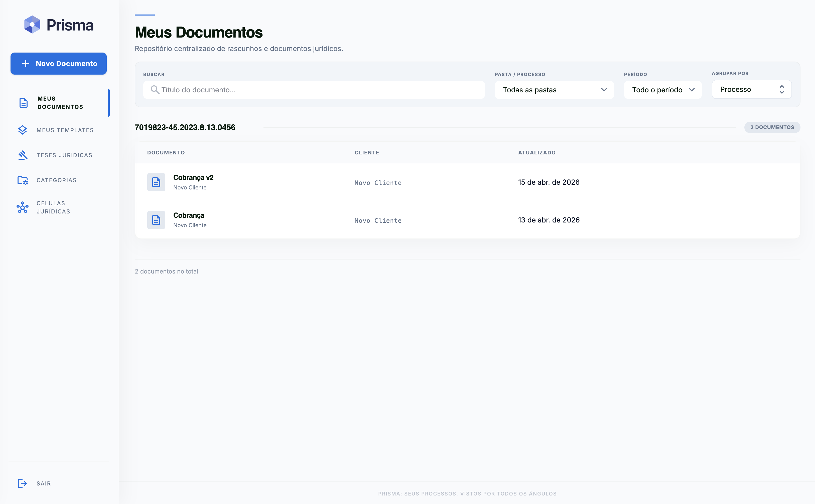815x504 pixels.
Task: Click the up-down arrows of Processo selector
Action: (x=782, y=89)
